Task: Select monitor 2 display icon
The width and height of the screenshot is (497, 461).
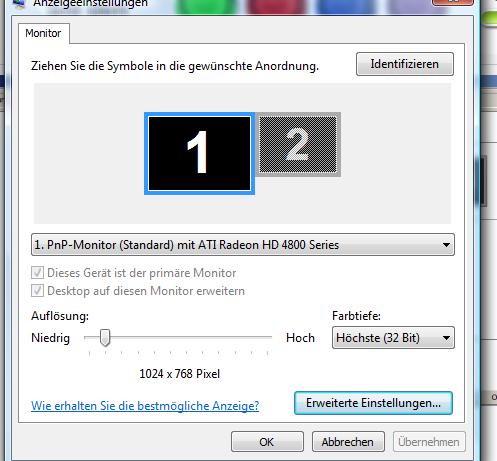Action: click(x=298, y=144)
